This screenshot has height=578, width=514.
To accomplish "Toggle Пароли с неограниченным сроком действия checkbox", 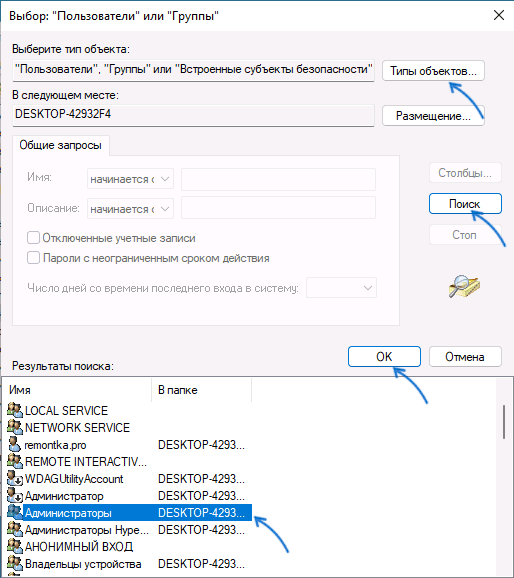I will point(33,258).
